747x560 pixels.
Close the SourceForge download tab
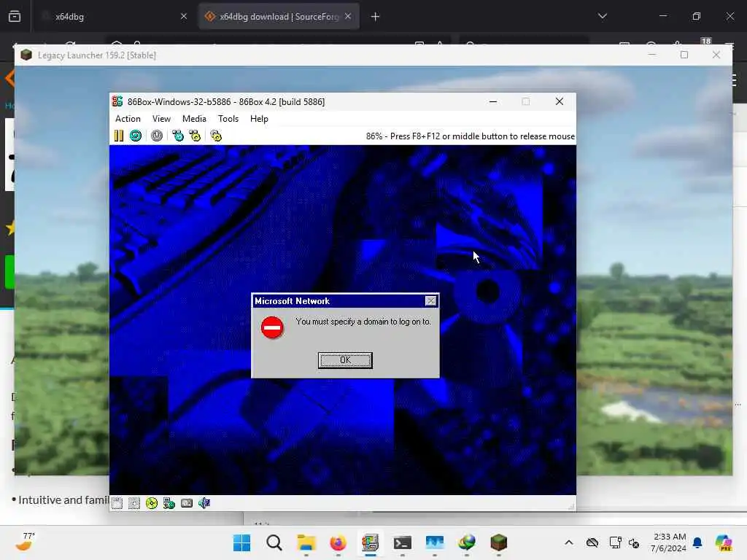348,17
